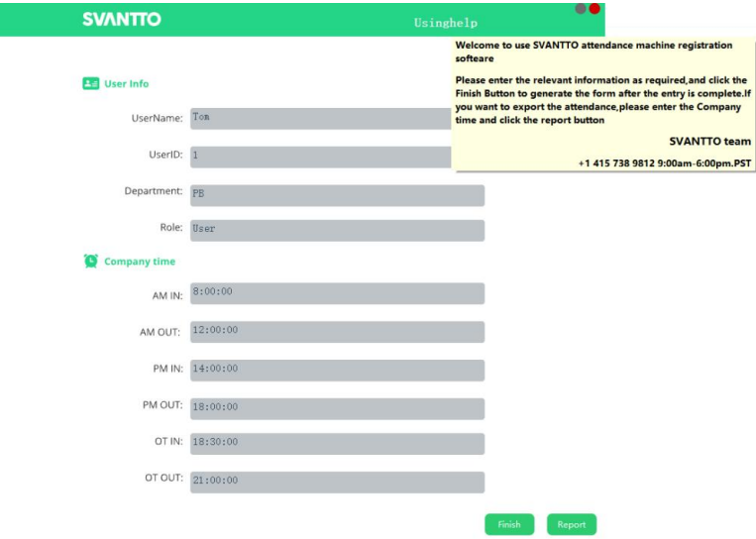The image size is (756, 539).
Task: Click the OT IN: label
Action: 168,441
